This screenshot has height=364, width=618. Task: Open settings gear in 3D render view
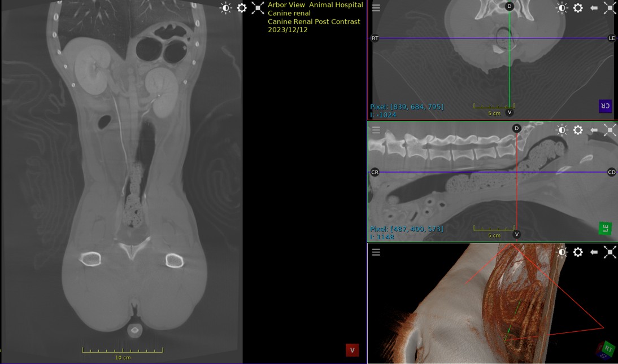(578, 252)
